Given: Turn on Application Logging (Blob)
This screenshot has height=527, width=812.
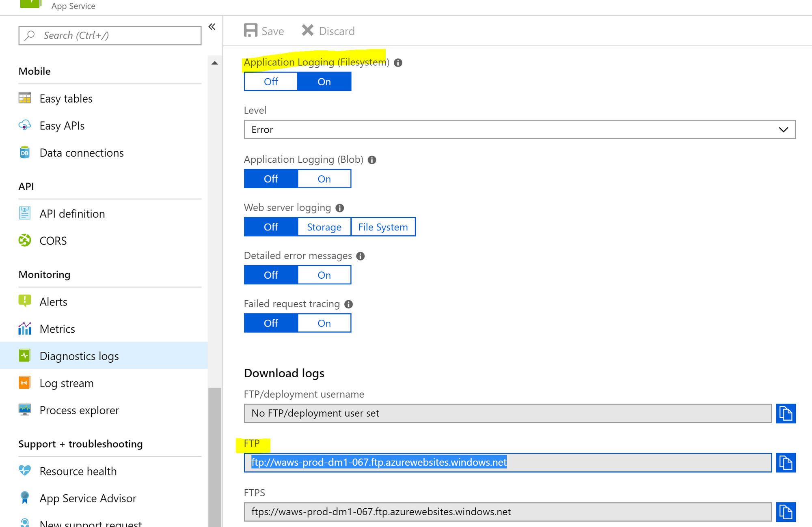Looking at the screenshot, I should 324,179.
